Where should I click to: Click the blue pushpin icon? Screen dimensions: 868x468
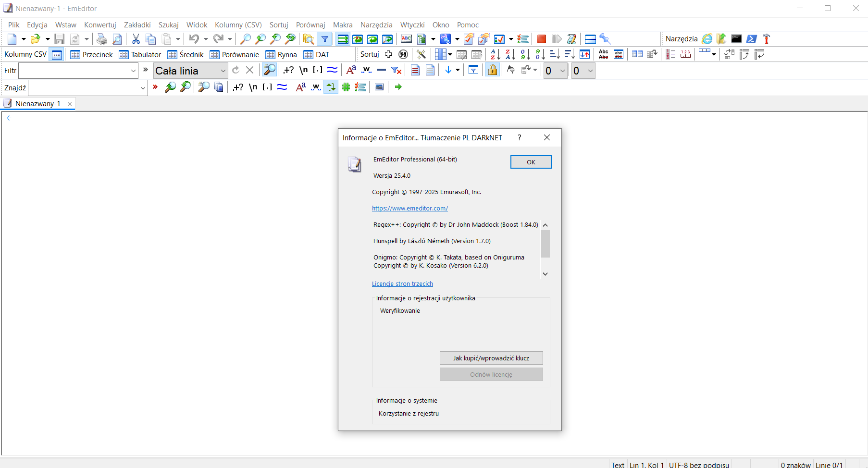pyautogui.click(x=605, y=39)
